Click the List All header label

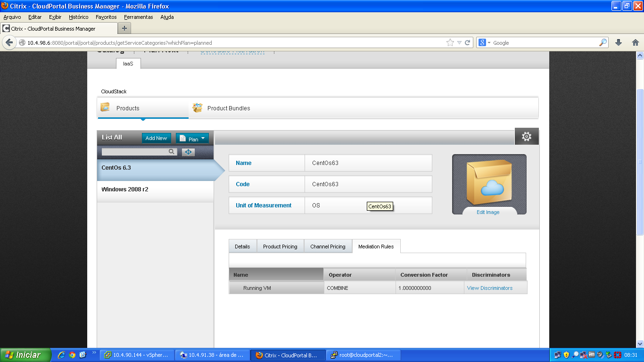(x=112, y=137)
